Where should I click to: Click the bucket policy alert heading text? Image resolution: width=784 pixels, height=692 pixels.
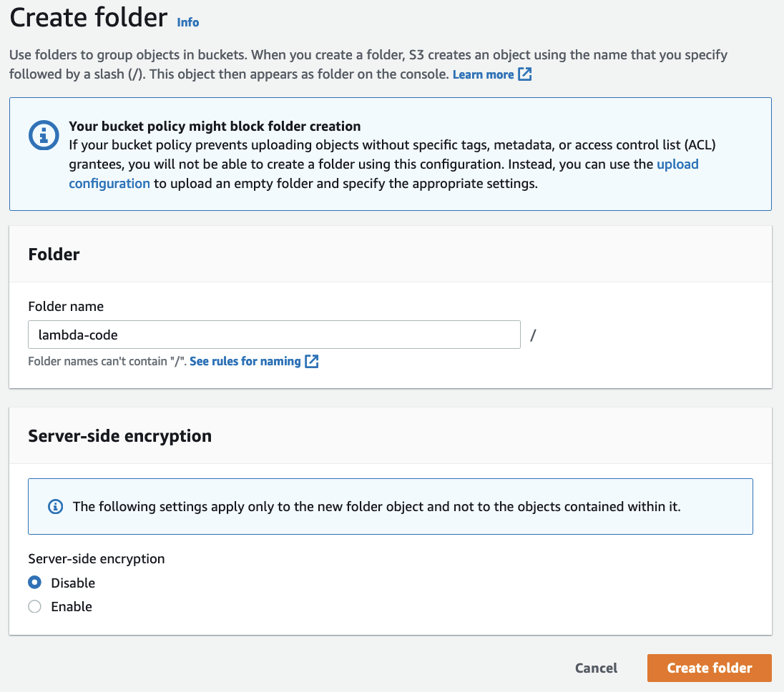[x=215, y=126]
